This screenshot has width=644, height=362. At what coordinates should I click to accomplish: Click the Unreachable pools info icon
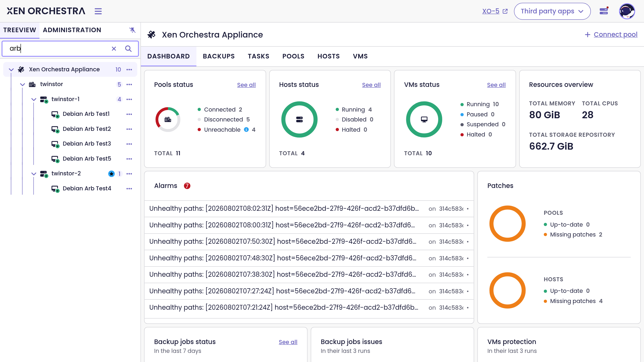coord(246,130)
